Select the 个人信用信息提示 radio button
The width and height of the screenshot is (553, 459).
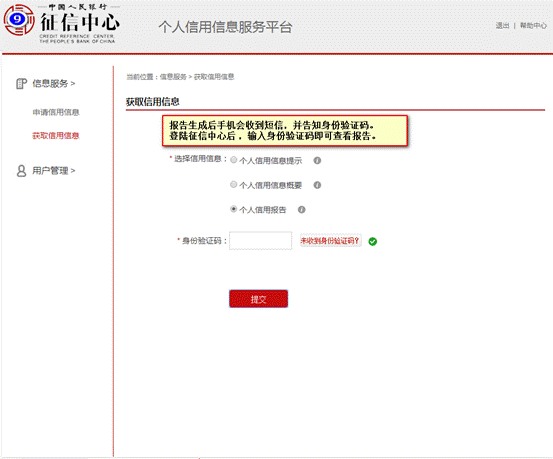click(x=233, y=160)
